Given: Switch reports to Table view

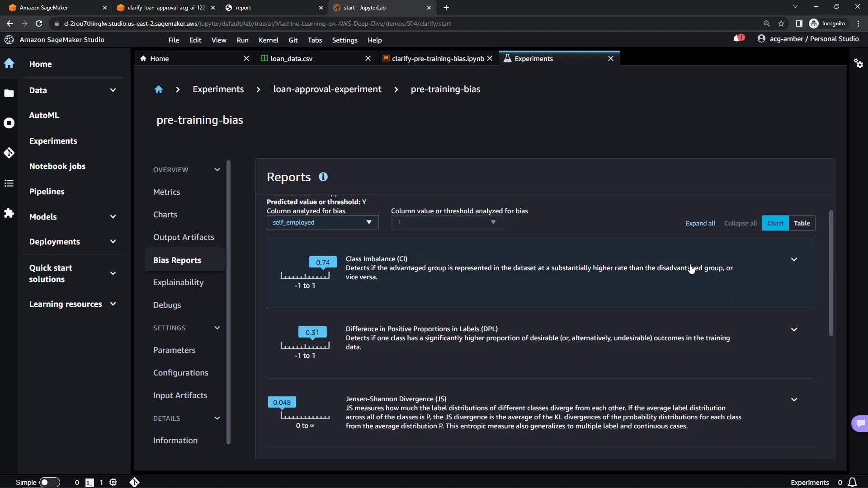Looking at the screenshot, I should (802, 223).
